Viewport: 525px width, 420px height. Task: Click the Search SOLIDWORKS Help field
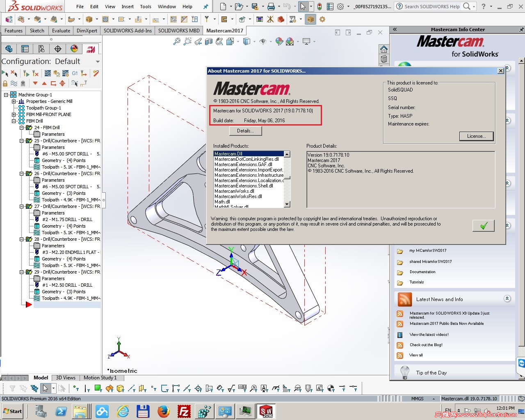[432, 7]
